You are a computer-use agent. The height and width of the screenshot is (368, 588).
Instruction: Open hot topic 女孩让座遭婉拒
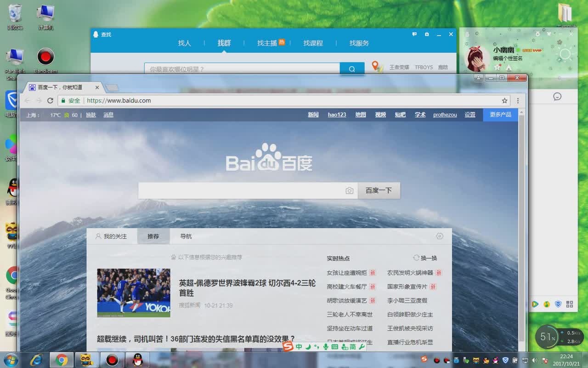pyautogui.click(x=347, y=273)
